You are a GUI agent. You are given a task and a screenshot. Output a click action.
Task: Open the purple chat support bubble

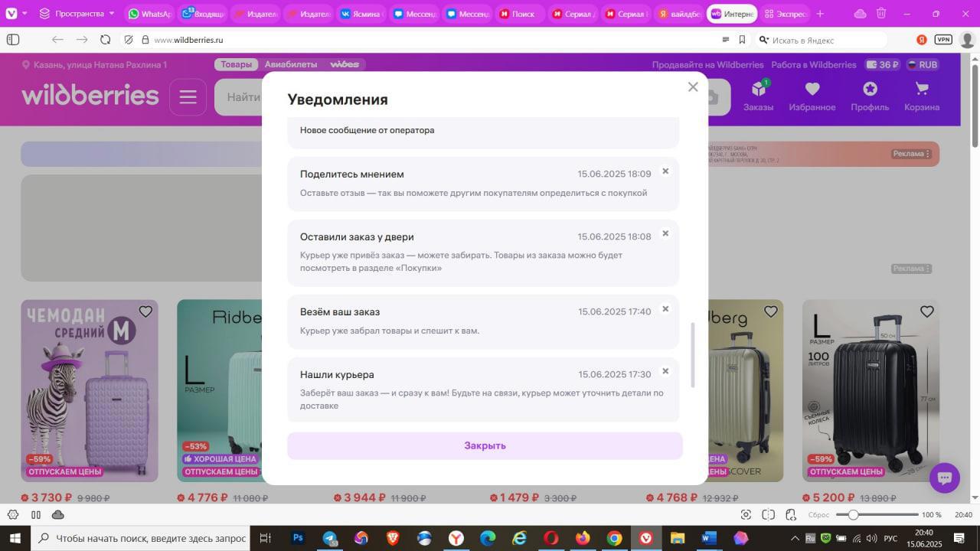[x=945, y=478]
